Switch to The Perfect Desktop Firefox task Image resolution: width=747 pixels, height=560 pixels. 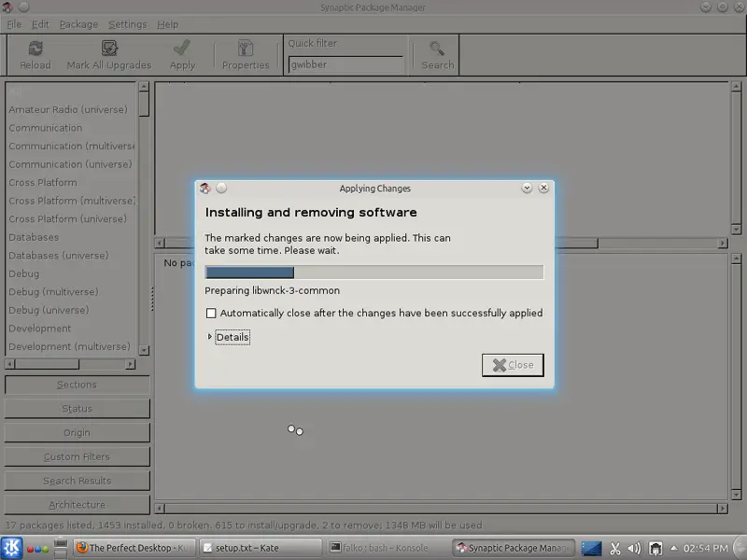pos(134,548)
